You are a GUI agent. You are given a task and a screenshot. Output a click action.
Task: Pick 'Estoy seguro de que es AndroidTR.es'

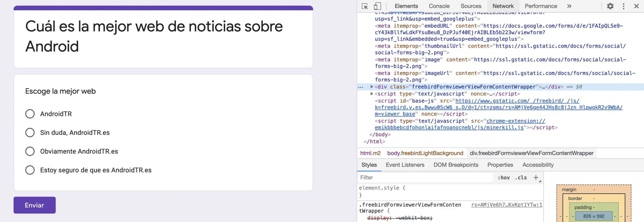pyautogui.click(x=30, y=170)
